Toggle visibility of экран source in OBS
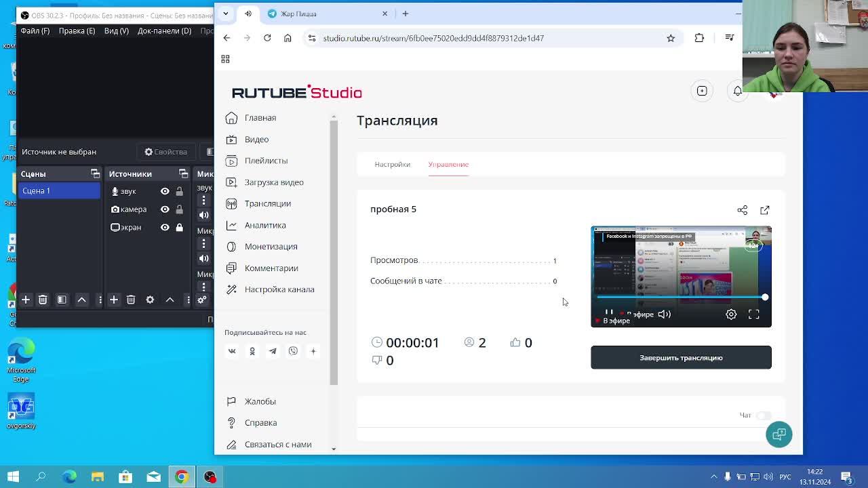This screenshot has height=488, width=868. (x=165, y=228)
